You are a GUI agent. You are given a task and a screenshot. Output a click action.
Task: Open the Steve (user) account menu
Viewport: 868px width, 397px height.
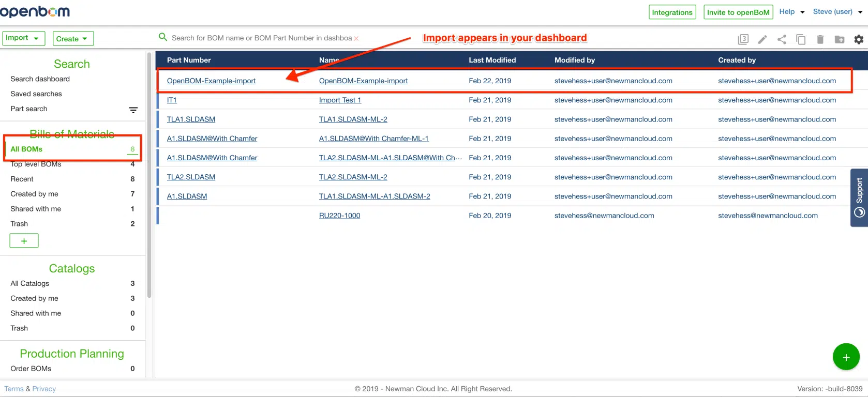coord(837,11)
